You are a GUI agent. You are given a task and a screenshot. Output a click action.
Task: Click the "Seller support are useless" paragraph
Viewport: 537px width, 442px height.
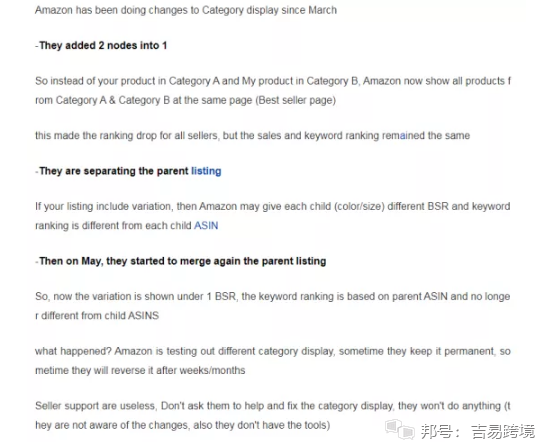pyautogui.click(x=273, y=416)
